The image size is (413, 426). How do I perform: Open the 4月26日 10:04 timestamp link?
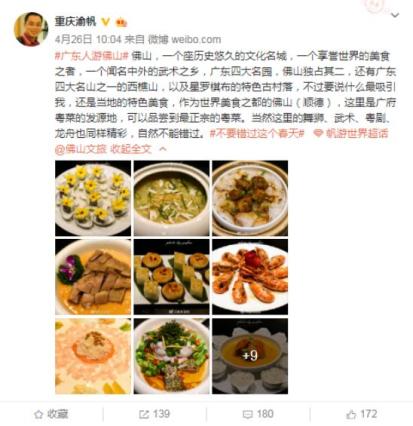(x=88, y=39)
